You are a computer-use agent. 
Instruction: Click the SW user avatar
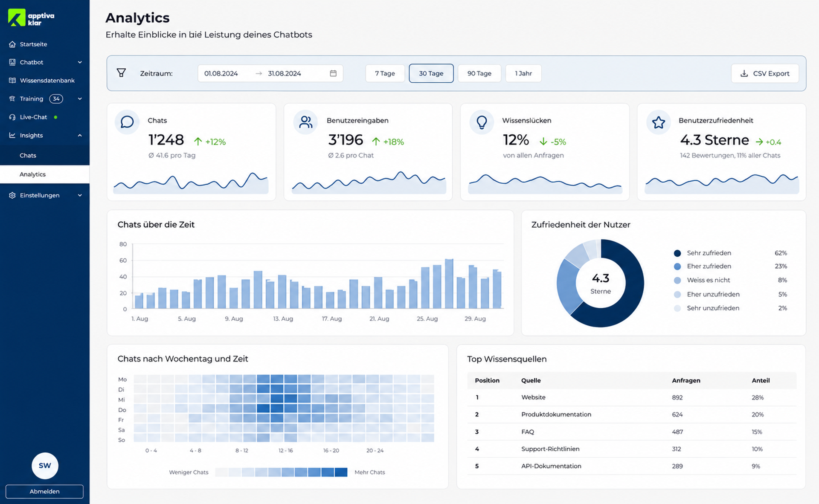[45, 466]
